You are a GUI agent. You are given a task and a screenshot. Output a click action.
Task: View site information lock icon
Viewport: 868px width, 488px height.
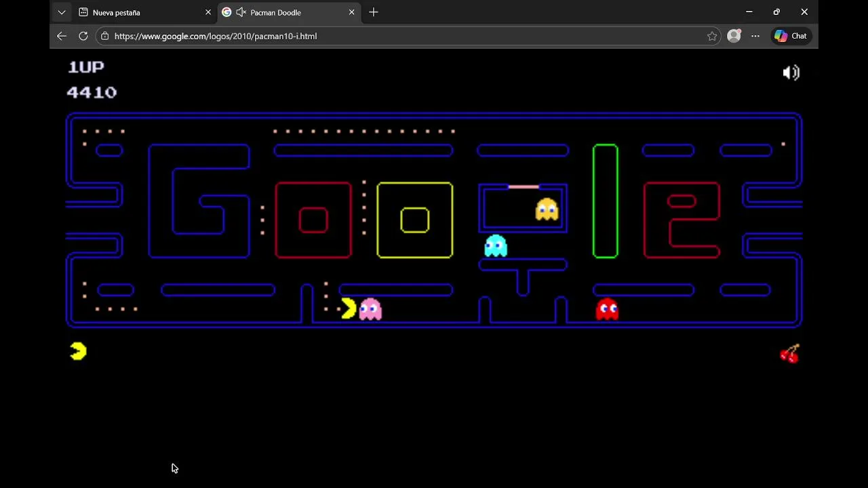[x=104, y=36]
